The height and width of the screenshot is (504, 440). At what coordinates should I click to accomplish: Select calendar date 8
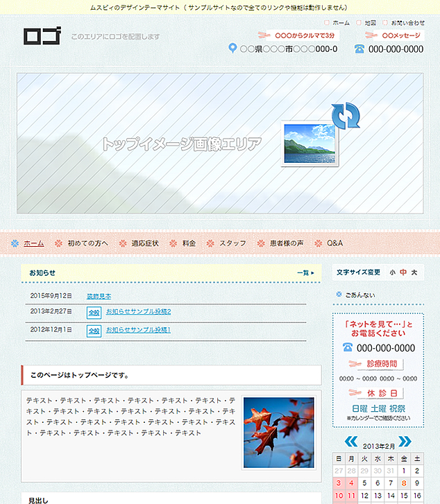coord(404,483)
